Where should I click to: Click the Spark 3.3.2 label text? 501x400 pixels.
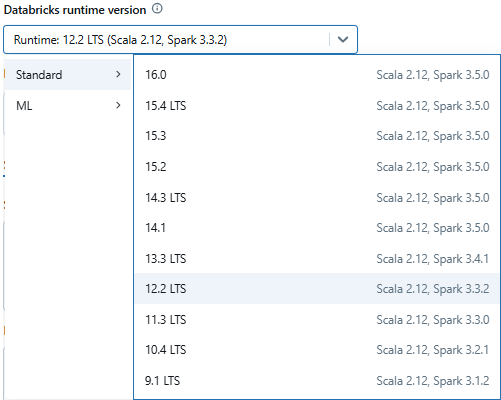[x=461, y=289]
